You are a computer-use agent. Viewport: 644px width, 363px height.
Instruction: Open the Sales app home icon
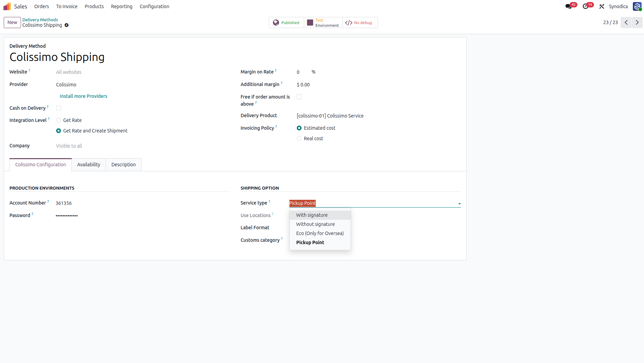7,6
